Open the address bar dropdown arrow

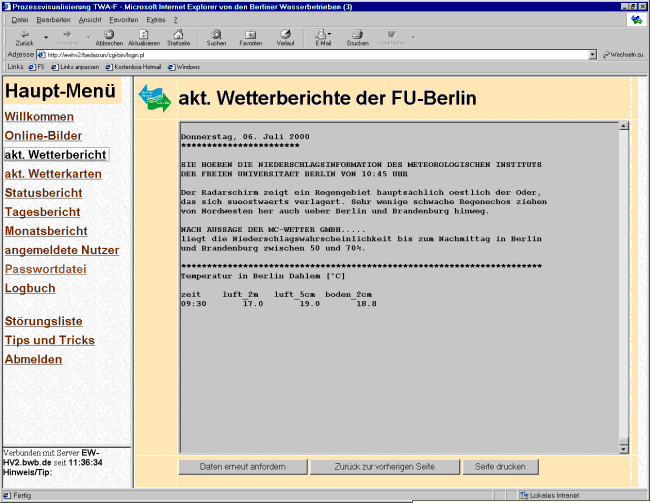click(x=592, y=54)
